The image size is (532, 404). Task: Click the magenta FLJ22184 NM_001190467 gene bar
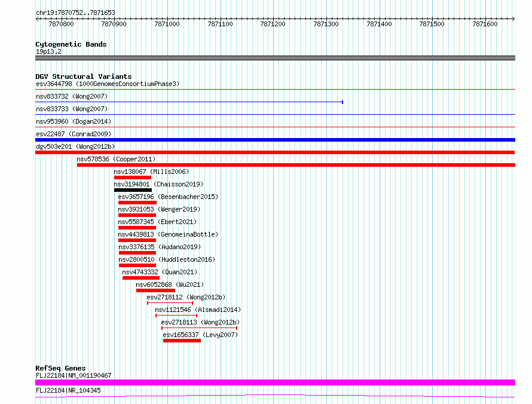[275, 382]
